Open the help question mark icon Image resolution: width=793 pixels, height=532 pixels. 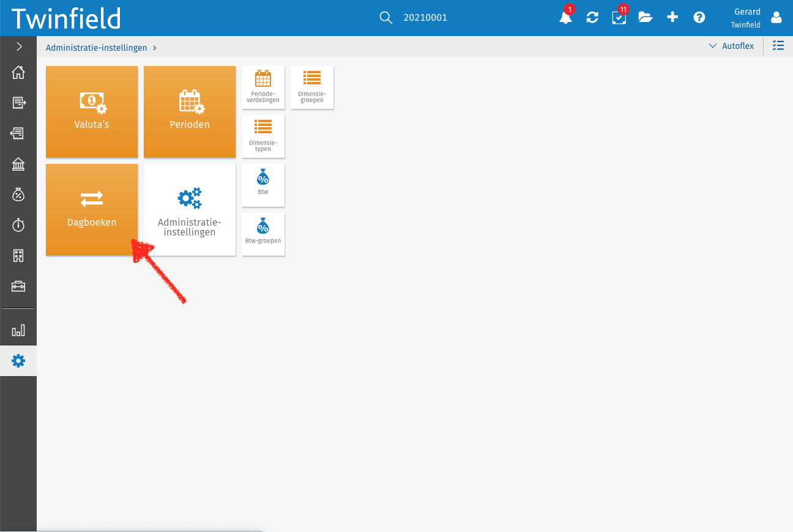699,18
